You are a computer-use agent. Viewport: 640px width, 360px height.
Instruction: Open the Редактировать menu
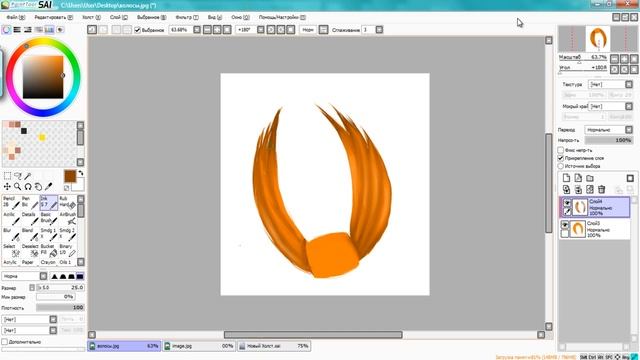53,18
